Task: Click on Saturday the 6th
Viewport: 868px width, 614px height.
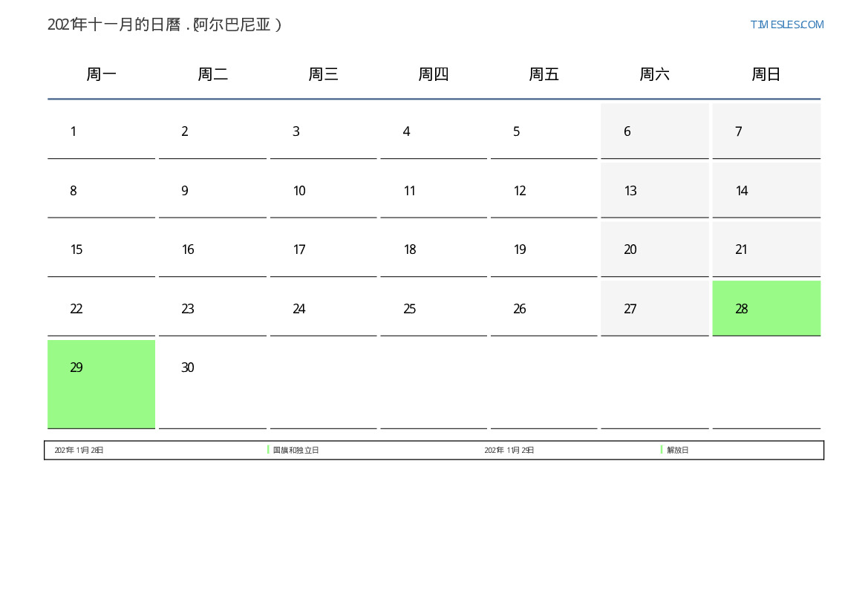Action: pos(654,131)
